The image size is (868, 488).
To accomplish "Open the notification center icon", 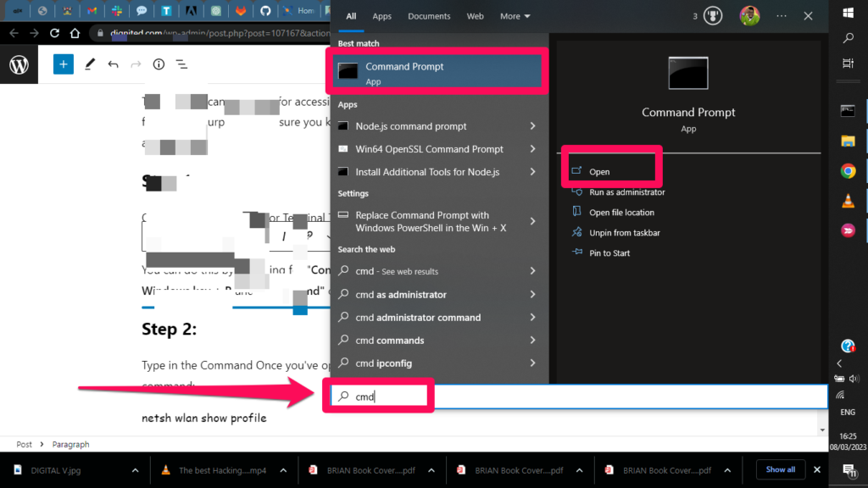I will tap(849, 470).
